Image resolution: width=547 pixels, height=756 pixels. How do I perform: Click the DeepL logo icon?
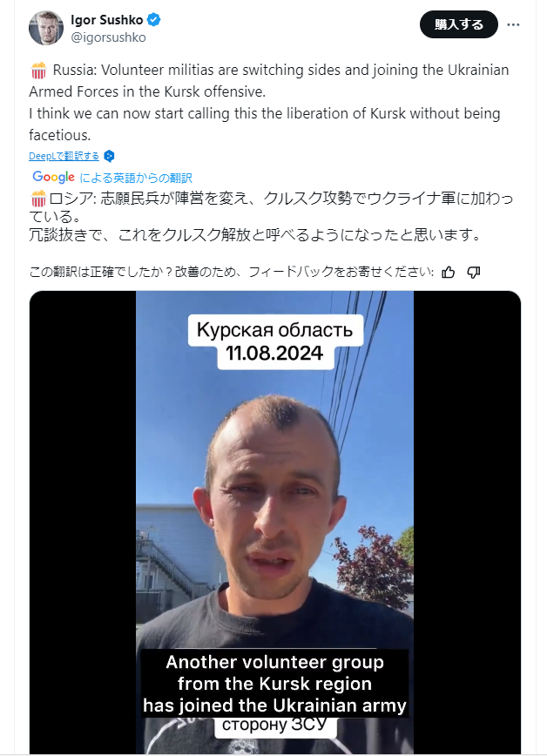pyautogui.click(x=110, y=156)
